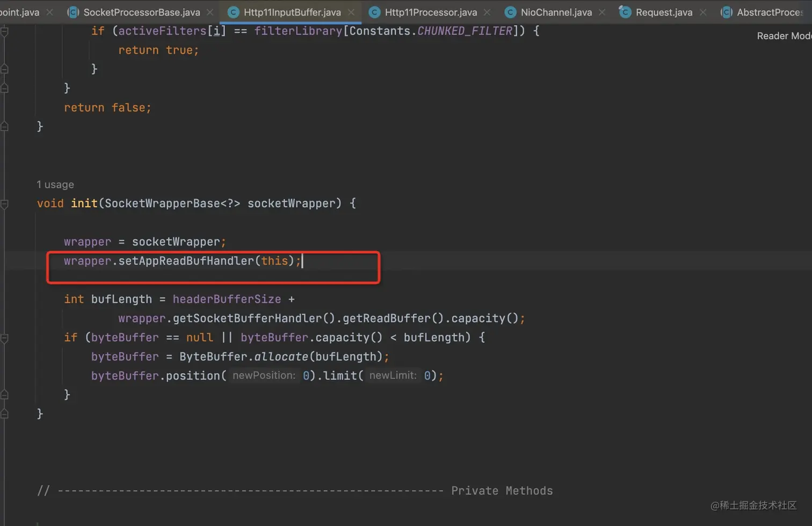Click the Request.java class file icon
812x526 pixels.
(x=625, y=12)
